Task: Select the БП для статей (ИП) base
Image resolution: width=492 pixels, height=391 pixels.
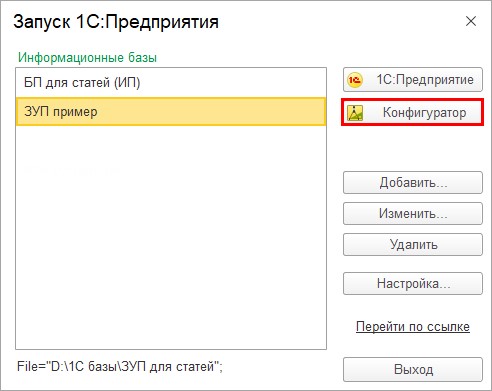Action: pos(171,82)
